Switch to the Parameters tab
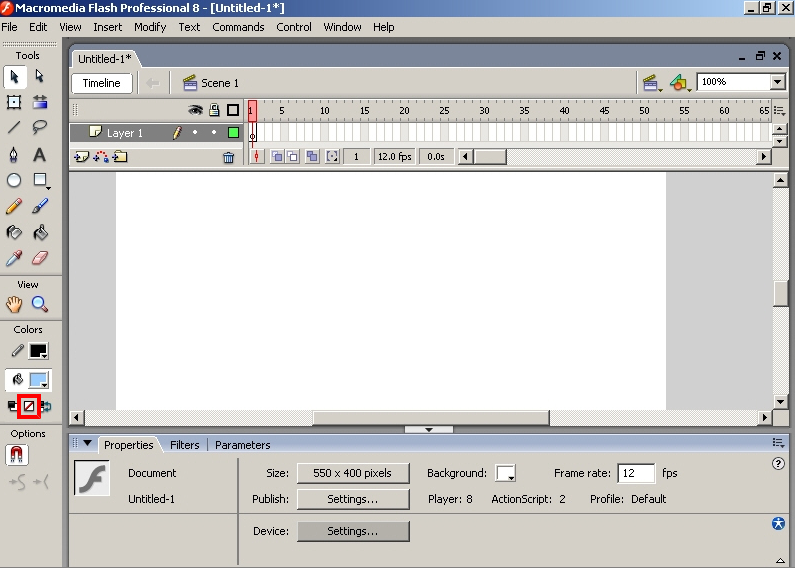Viewport: 795px width, 569px height. click(x=242, y=445)
